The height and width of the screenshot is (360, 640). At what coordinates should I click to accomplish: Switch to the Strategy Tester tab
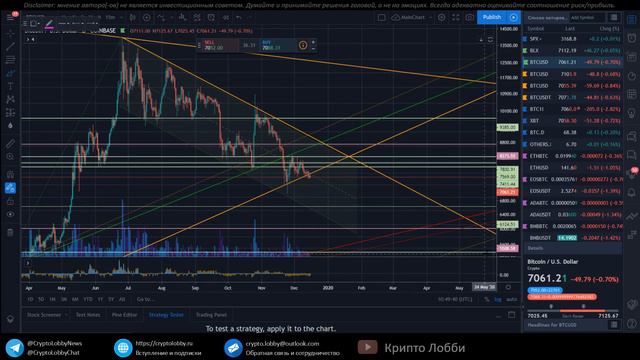[x=166, y=315]
